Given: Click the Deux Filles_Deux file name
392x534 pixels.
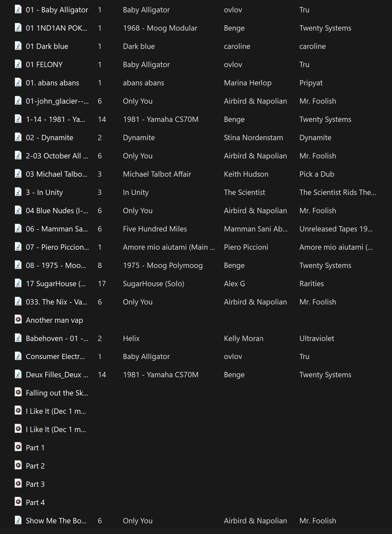Looking at the screenshot, I should tap(57, 375).
